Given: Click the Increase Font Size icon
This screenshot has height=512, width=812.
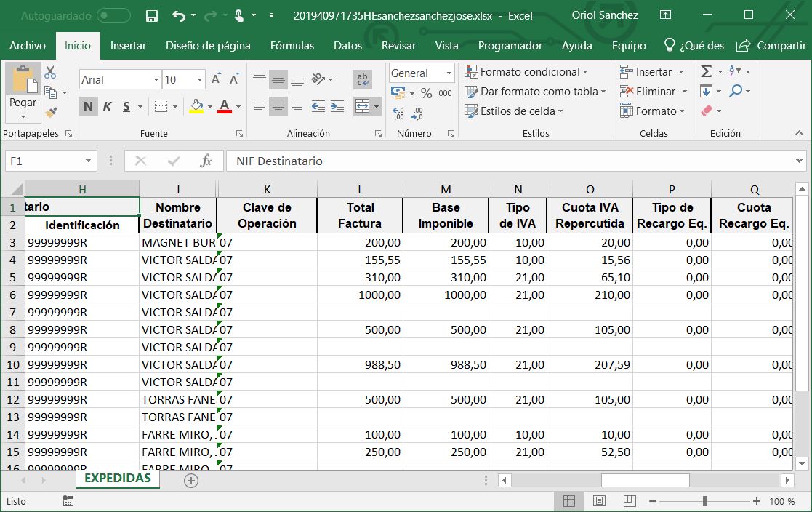Looking at the screenshot, I should pyautogui.click(x=216, y=79).
